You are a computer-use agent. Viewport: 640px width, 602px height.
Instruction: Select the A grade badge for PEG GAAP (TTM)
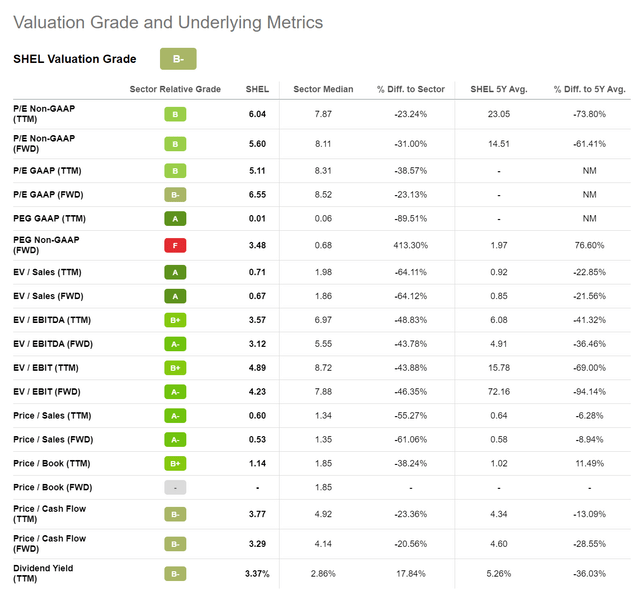pyautogui.click(x=175, y=218)
